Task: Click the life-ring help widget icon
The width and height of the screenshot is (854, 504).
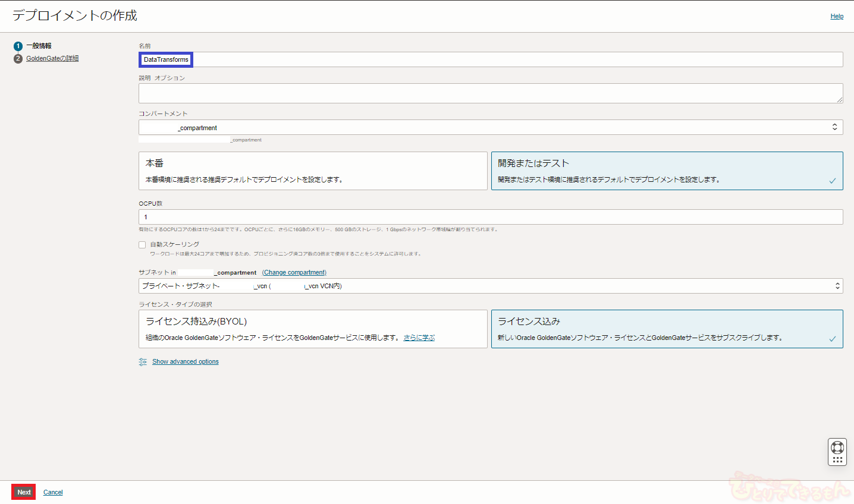Action: coord(837,448)
